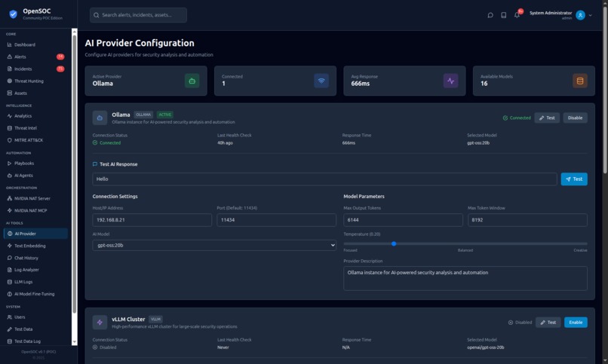608x364 pixels.
Task: Click the Chat History sidebar icon
Action: click(10, 258)
